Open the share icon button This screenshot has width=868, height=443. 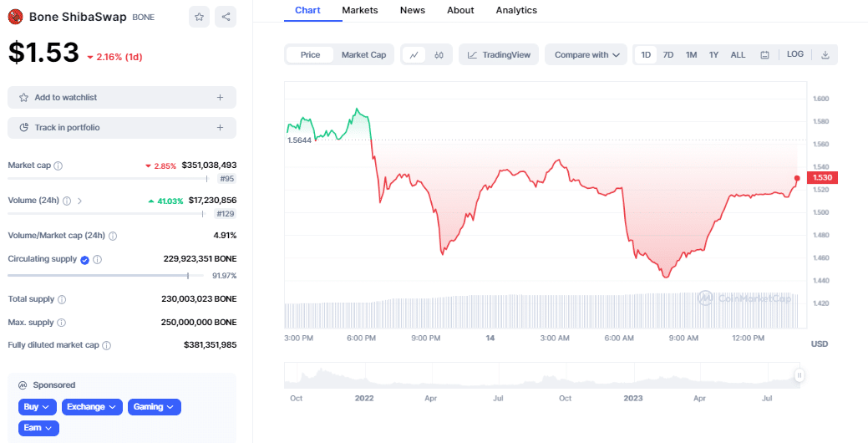coord(226,17)
